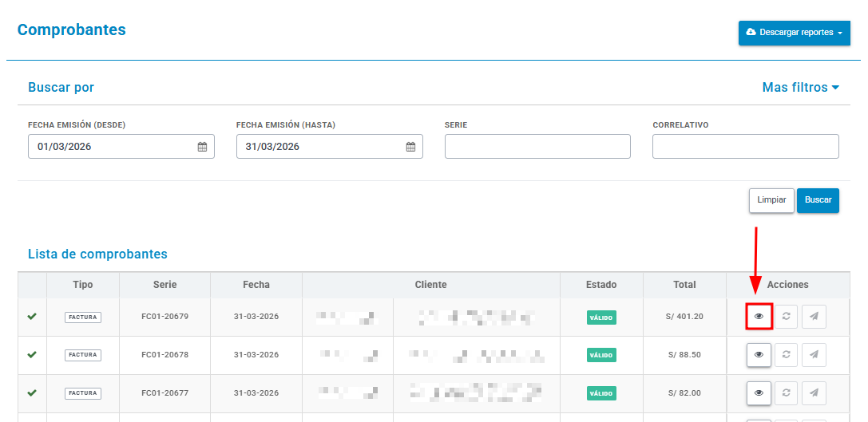Send FC01-20679 using paper plane icon

814,317
